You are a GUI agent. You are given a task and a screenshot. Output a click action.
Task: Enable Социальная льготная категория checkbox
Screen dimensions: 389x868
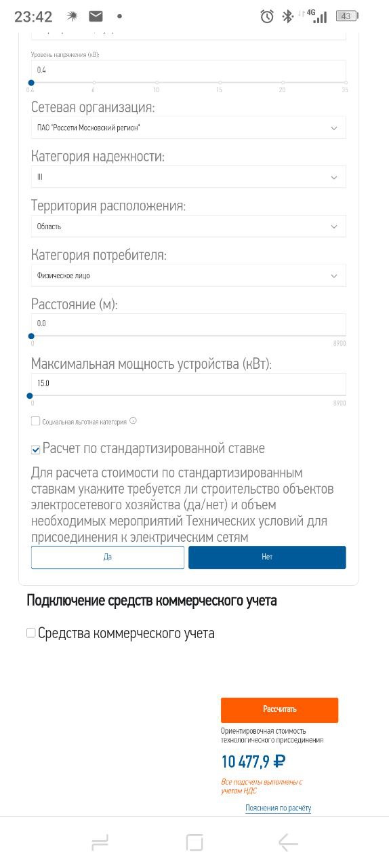pyautogui.click(x=35, y=421)
